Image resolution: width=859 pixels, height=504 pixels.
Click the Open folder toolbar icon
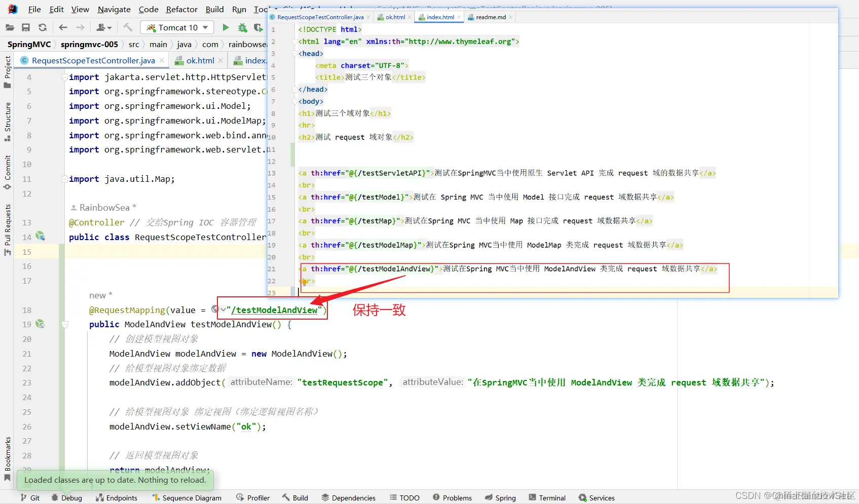click(10, 27)
